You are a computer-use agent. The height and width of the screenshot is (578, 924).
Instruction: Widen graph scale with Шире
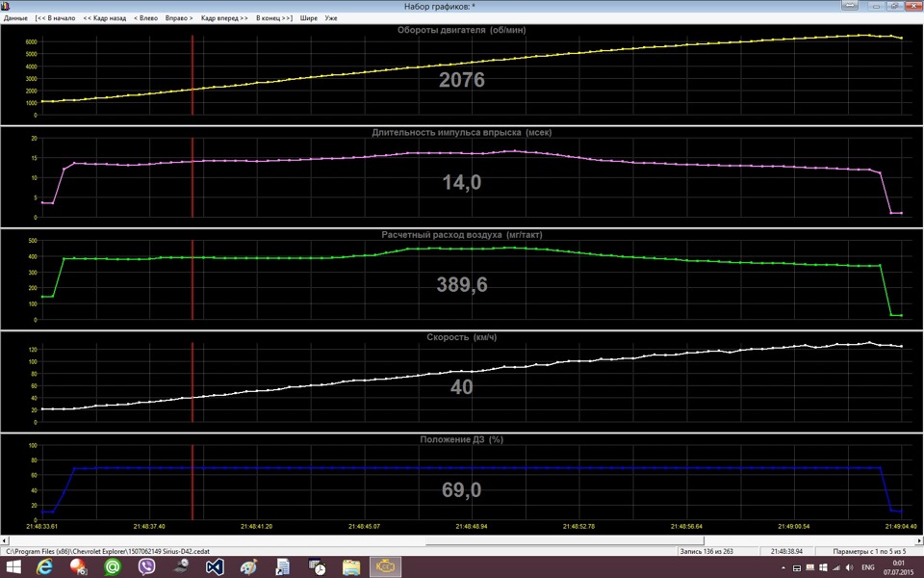(308, 18)
